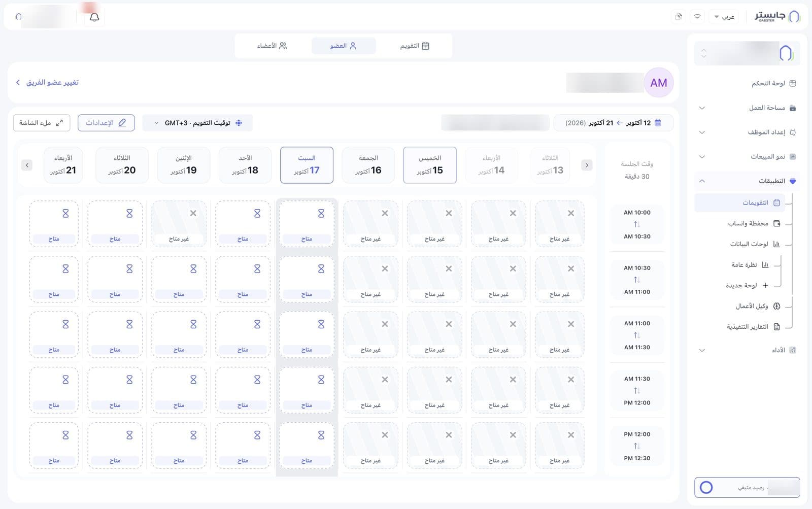The image size is (812, 509).
Task: Open workspace switcher chevrons in sidebar
Action: [x=703, y=53]
